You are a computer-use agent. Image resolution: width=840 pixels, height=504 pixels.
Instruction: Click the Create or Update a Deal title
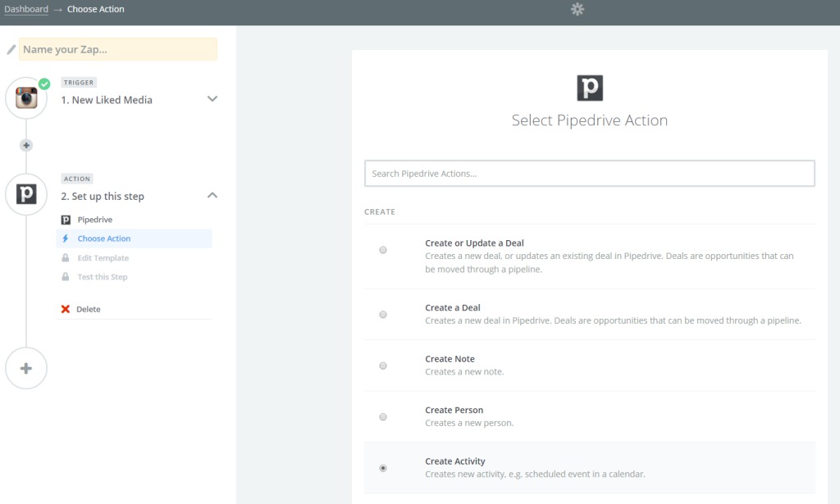tap(474, 243)
